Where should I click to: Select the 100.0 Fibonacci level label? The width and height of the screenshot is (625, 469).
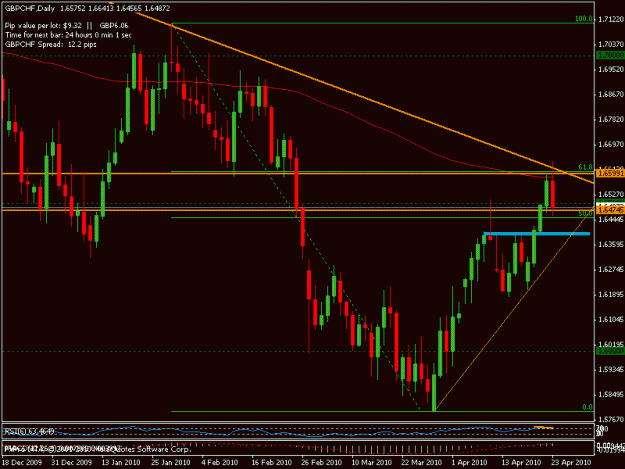[x=584, y=19]
